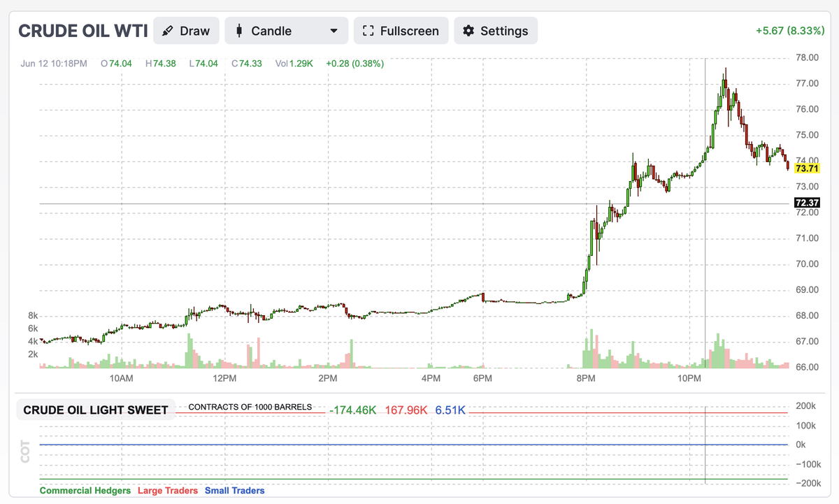
Task: Click the 10AM time axis label
Action: coord(121,378)
